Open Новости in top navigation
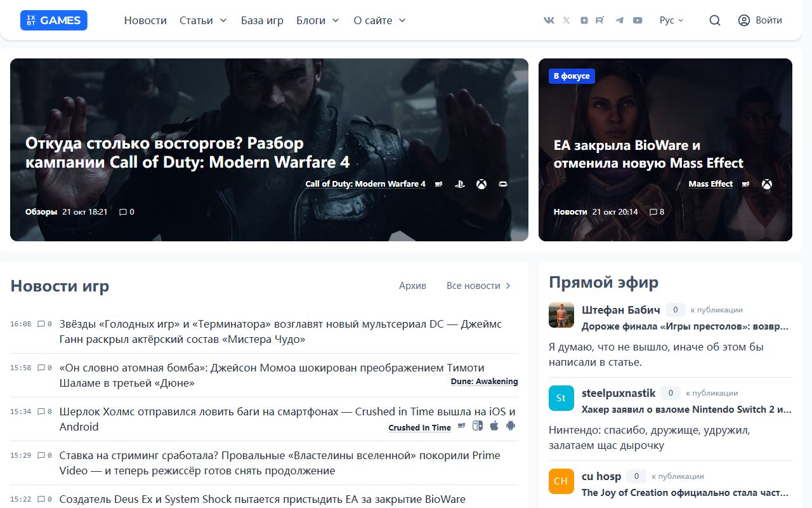This screenshot has height=508, width=812. (145, 20)
